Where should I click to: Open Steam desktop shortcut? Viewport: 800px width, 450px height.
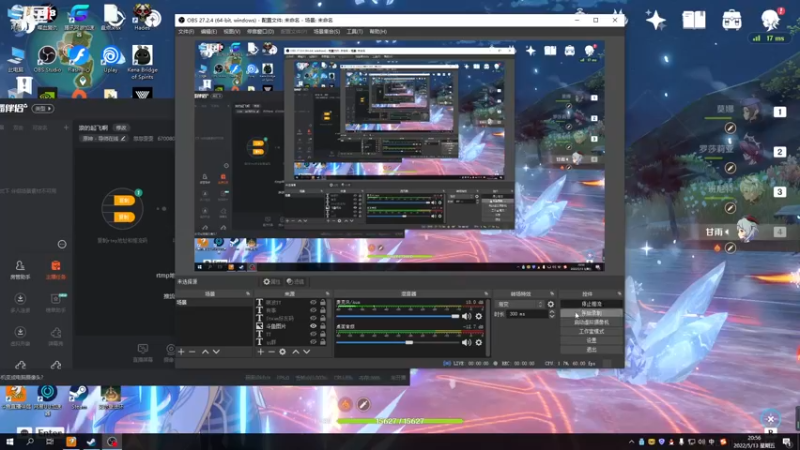tap(79, 397)
